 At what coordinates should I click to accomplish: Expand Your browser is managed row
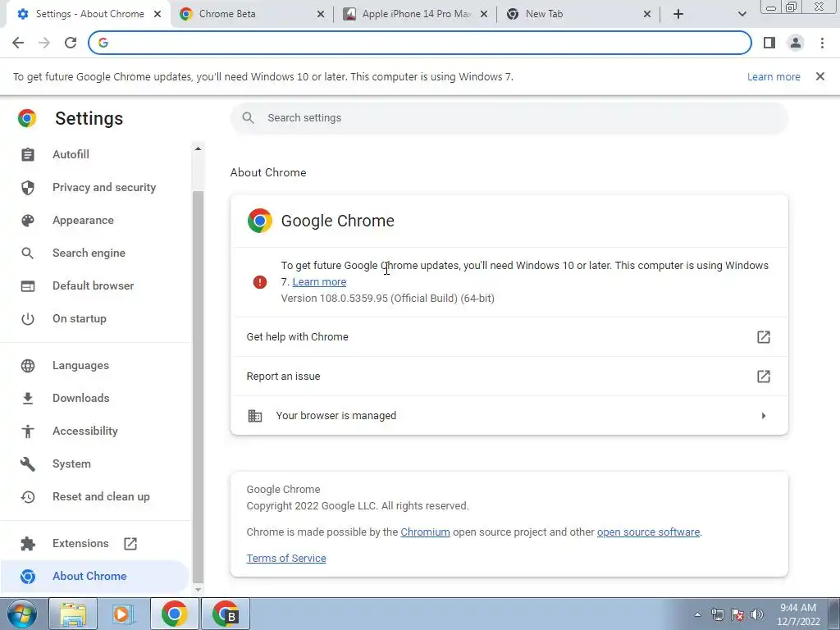click(x=509, y=416)
